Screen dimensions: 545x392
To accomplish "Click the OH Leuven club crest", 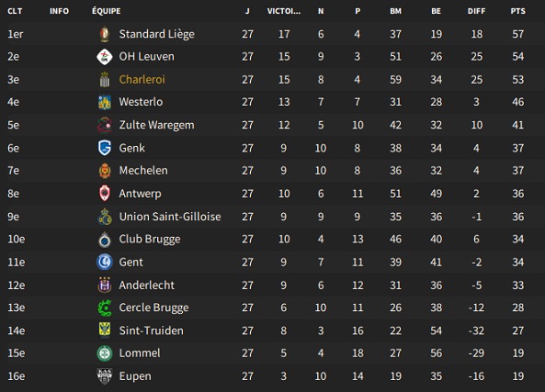I will click(105, 57).
